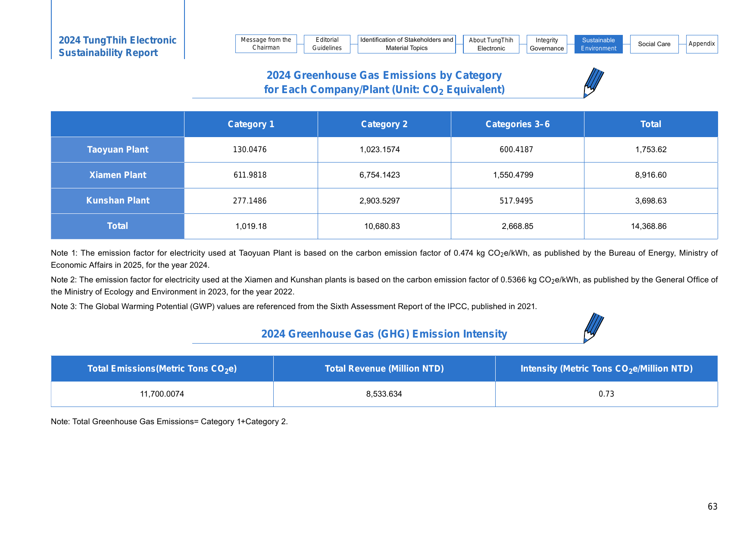
Task: Click the intensity value 0.73
Action: pos(606,394)
